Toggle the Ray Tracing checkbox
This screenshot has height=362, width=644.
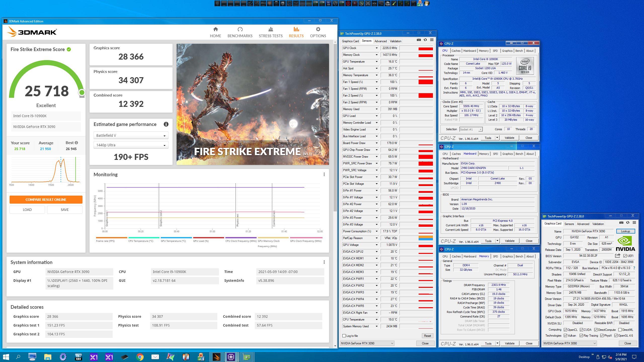(581, 336)
